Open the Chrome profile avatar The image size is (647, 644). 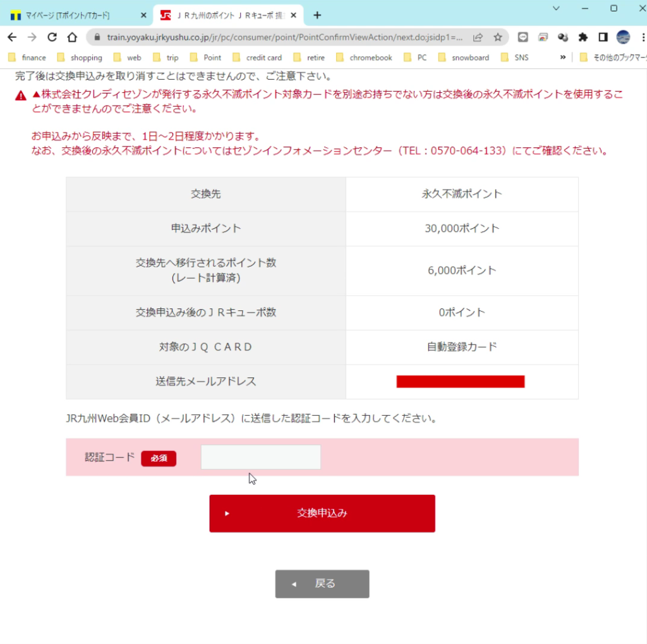tap(623, 37)
